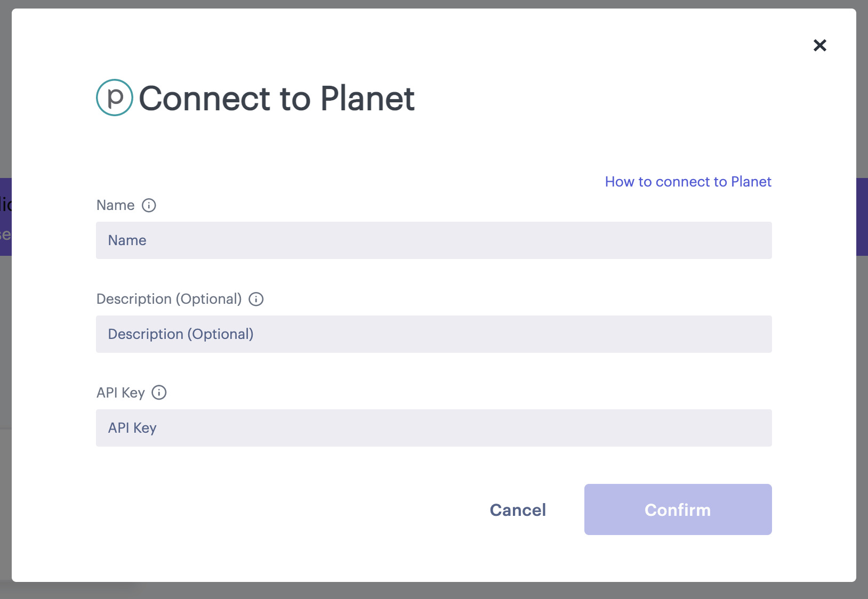Show info tooltip for Name field

(149, 205)
